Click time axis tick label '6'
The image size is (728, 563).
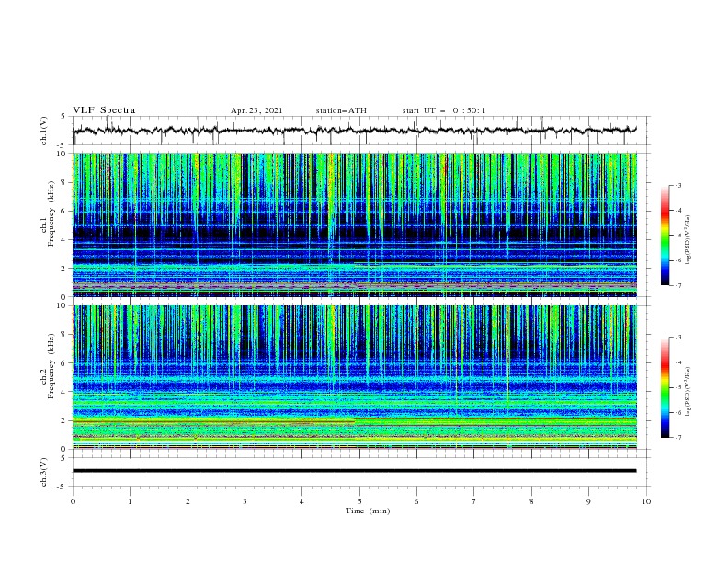pyautogui.click(x=416, y=501)
